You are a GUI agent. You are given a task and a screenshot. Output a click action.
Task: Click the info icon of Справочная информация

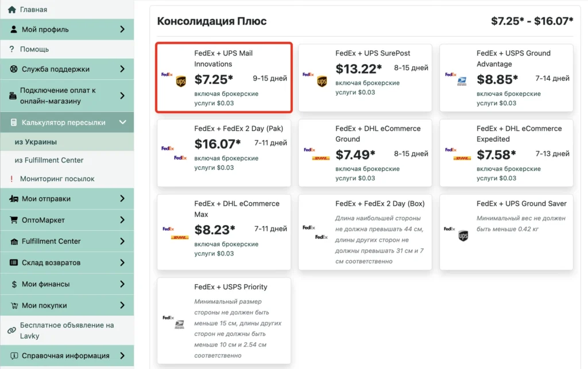coord(14,355)
